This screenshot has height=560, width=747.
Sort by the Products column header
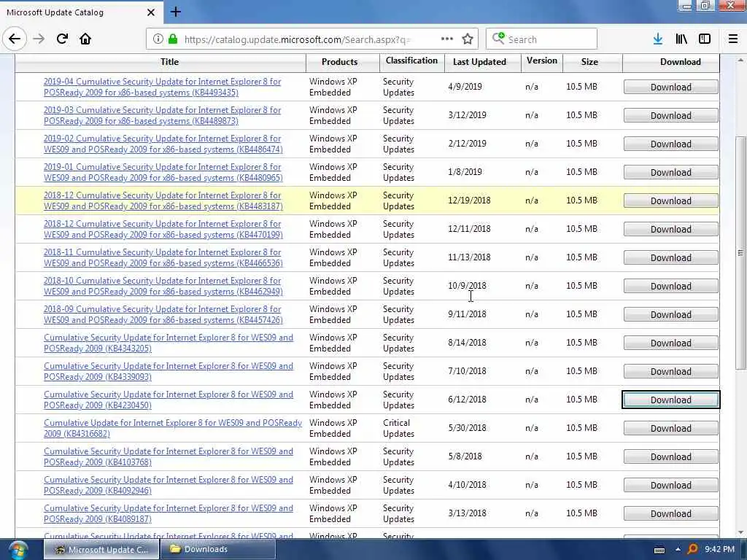point(339,62)
